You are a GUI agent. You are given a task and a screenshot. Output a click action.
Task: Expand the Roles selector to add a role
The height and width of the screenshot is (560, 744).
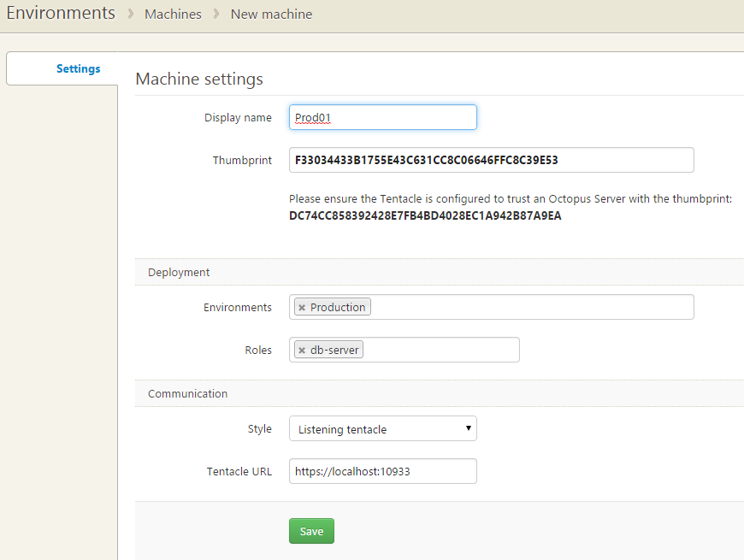pyautogui.click(x=445, y=349)
